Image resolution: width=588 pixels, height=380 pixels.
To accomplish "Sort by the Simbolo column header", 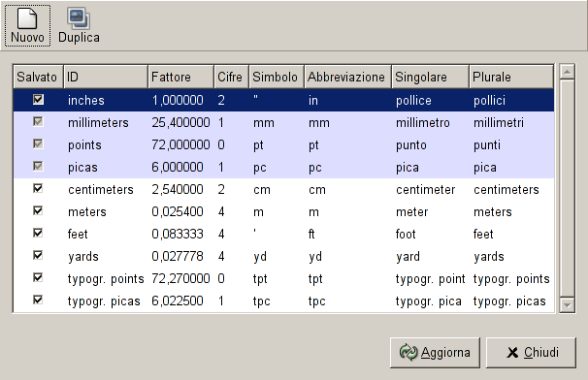I will point(277,77).
